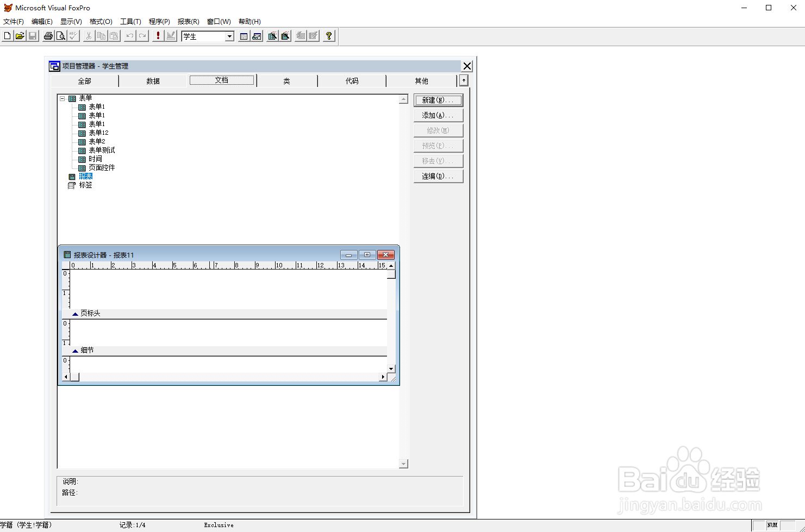Select the 表单测试 tree item
Viewport: 805px width, 532px height.
pyautogui.click(x=102, y=150)
